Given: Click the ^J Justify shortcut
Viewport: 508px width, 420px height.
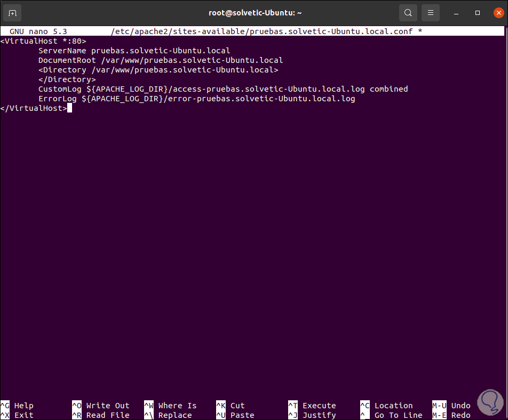Looking at the screenshot, I should point(312,415).
